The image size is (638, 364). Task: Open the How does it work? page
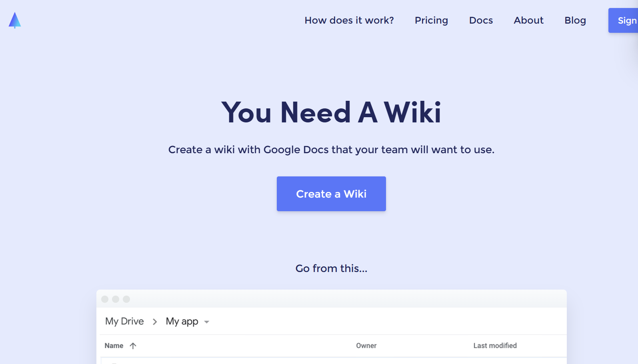[349, 20]
